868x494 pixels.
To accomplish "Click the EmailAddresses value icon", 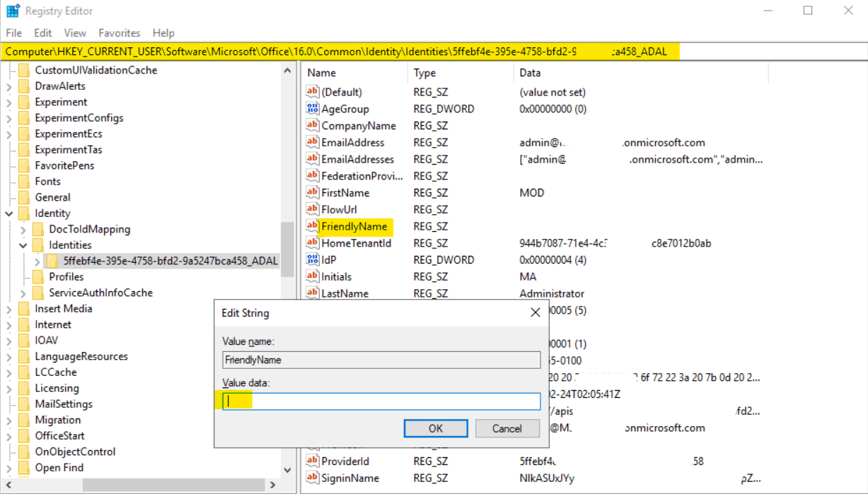I will pyautogui.click(x=313, y=159).
